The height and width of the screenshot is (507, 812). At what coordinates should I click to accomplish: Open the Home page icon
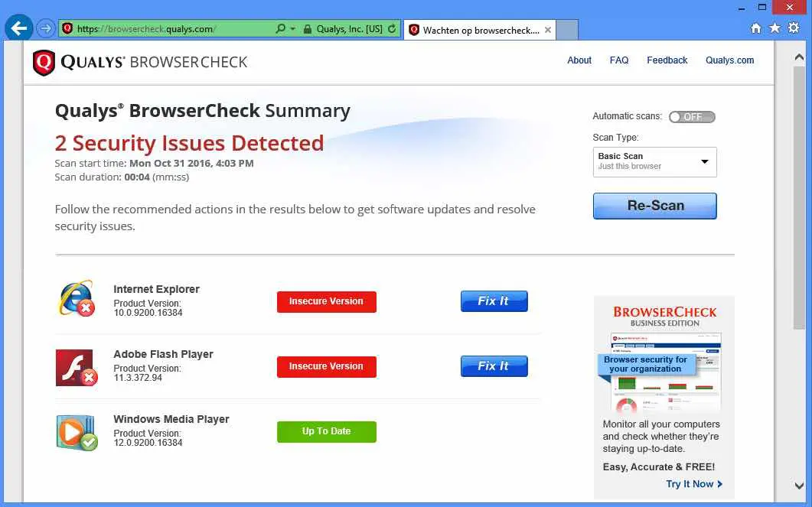click(x=756, y=28)
